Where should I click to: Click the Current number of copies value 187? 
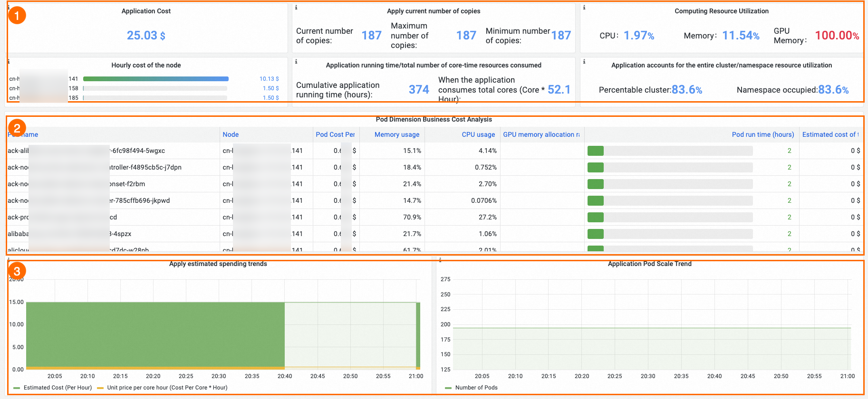pos(372,36)
